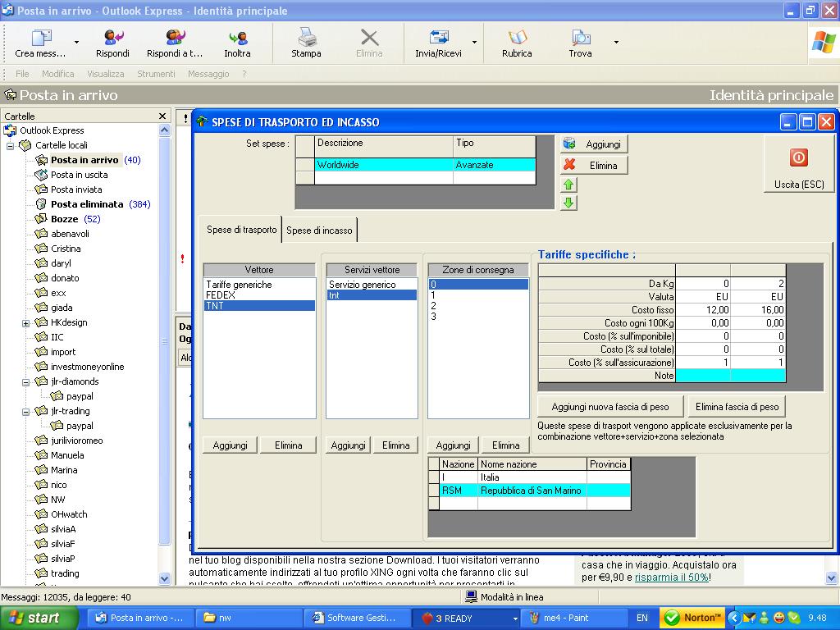Open the Crea messaggio dropdown arrow
Screen dimensions: 840x630
[x=76, y=42]
